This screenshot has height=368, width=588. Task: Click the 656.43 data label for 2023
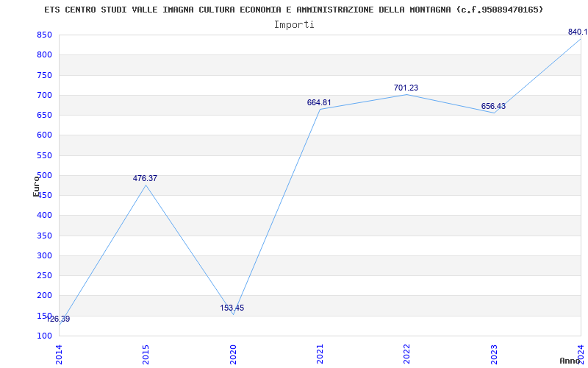(x=493, y=106)
